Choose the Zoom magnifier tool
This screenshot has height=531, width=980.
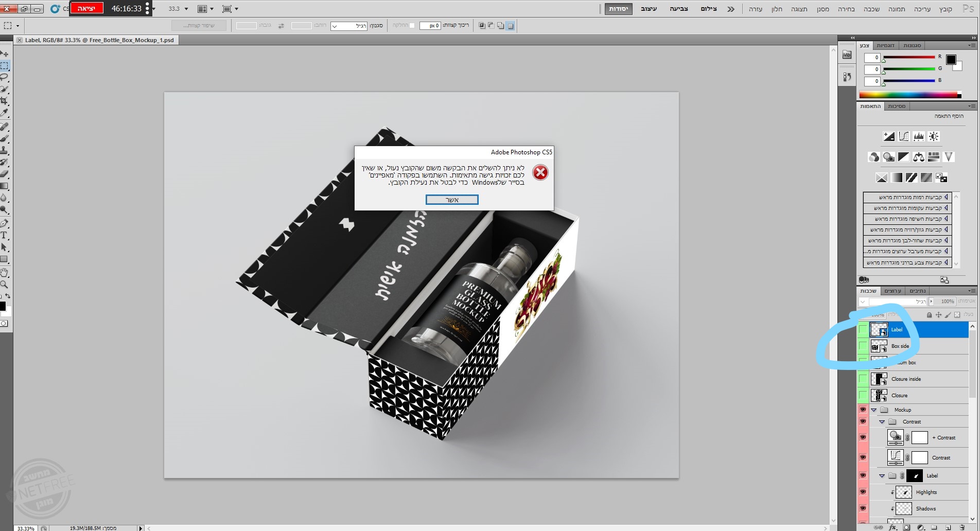coord(4,285)
